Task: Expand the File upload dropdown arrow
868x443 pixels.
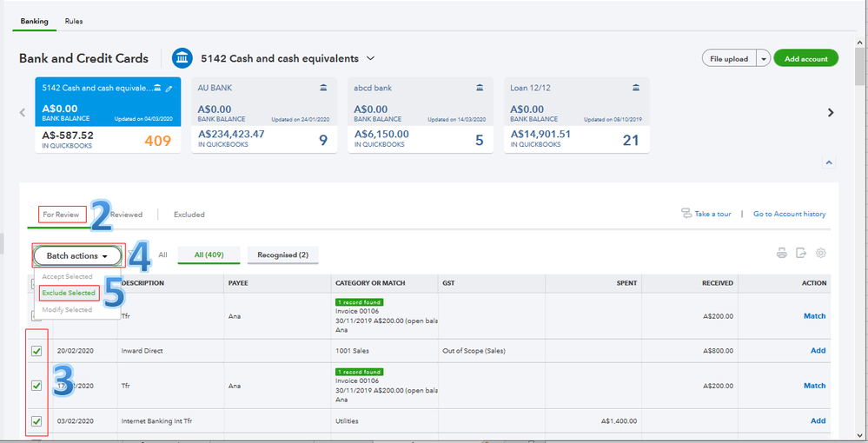Action: pos(764,59)
